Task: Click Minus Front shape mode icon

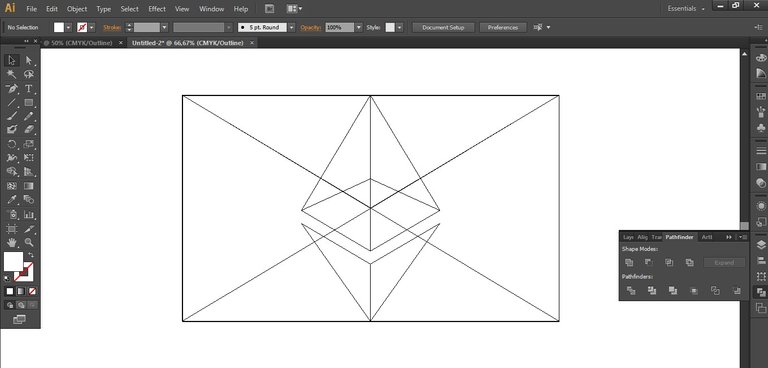Action: (649, 263)
